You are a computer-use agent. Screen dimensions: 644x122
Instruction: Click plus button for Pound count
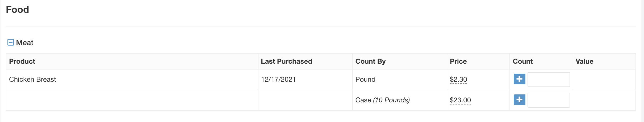pyautogui.click(x=519, y=79)
